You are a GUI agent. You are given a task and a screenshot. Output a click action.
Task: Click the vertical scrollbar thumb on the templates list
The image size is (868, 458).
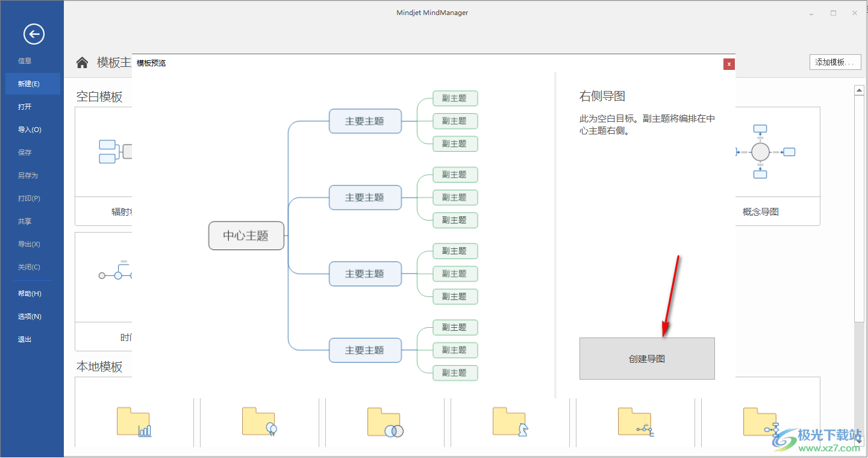tap(860, 209)
